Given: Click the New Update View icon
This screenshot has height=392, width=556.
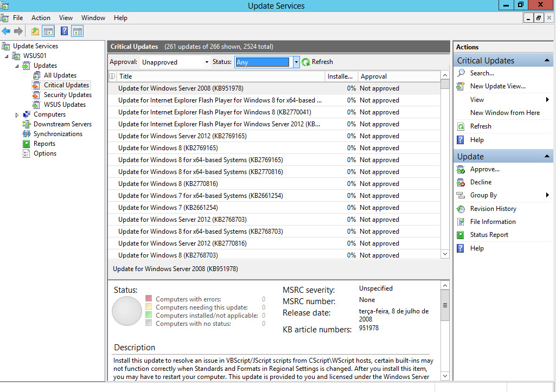Looking at the screenshot, I should tap(461, 86).
